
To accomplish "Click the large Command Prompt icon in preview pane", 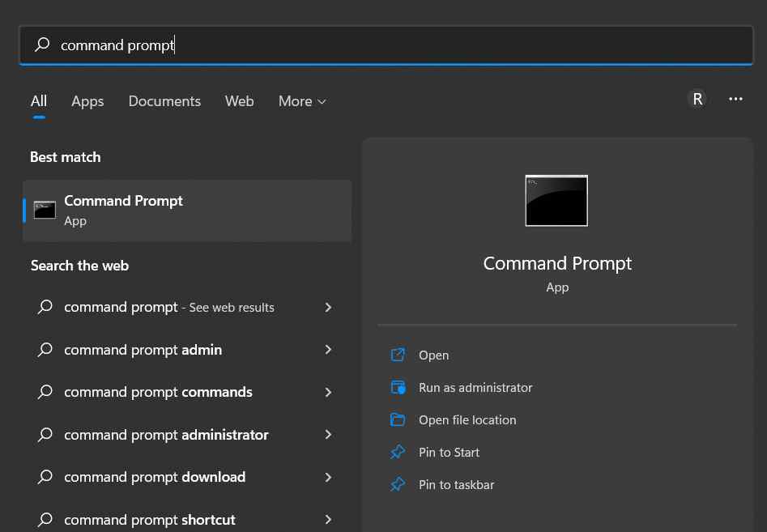I will pyautogui.click(x=556, y=201).
